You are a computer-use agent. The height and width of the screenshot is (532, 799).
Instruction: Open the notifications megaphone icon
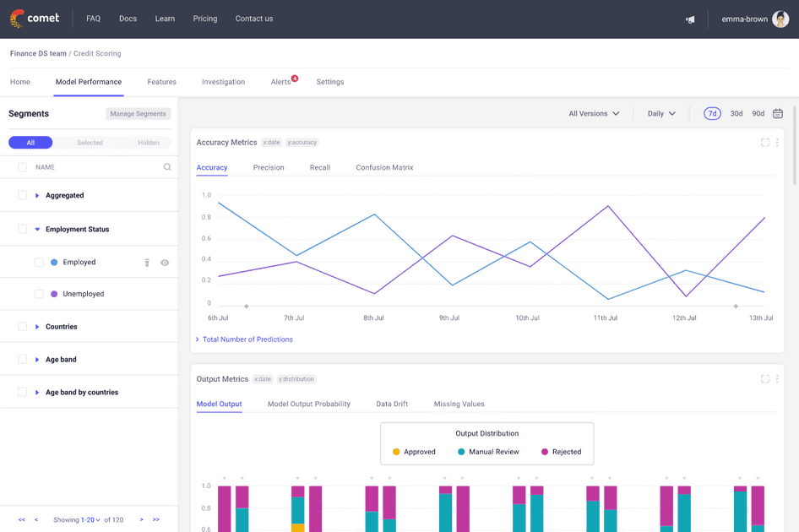[690, 18]
